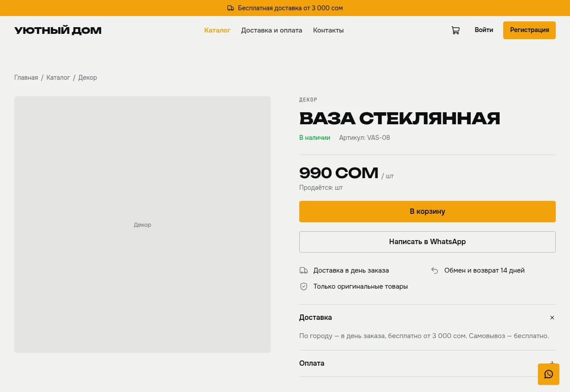Open the 'Каталог' navigation menu item
570x392 pixels.
217,30
